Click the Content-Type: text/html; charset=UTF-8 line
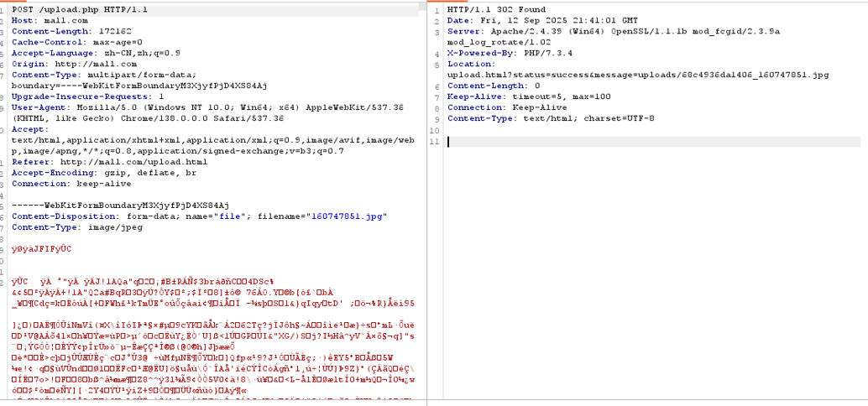 pos(551,118)
